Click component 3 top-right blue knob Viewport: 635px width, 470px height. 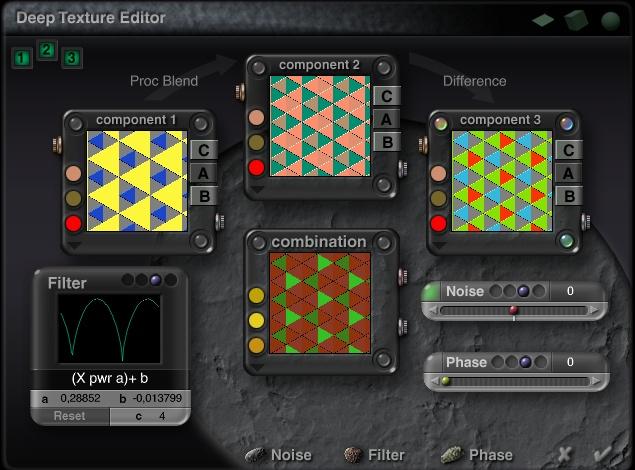pos(567,124)
